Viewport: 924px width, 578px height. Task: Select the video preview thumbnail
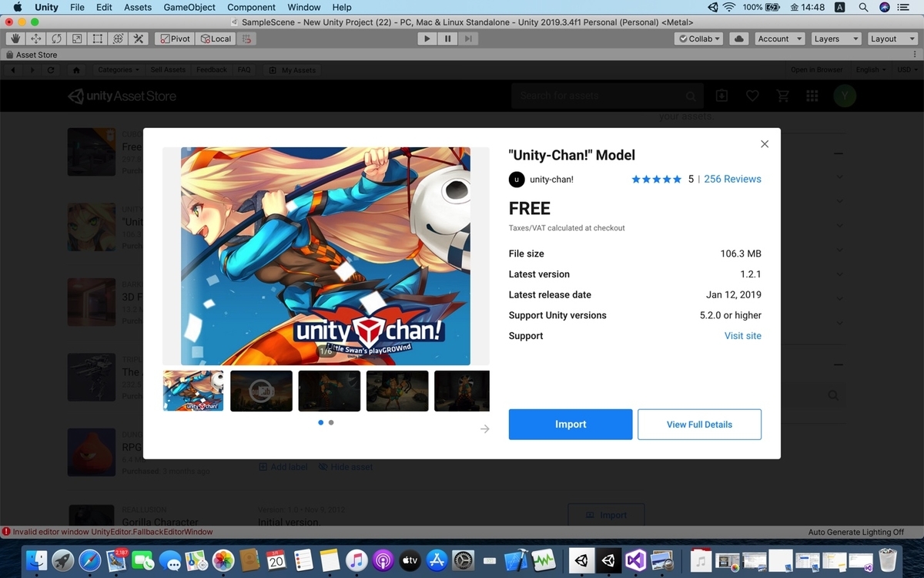pyautogui.click(x=262, y=391)
